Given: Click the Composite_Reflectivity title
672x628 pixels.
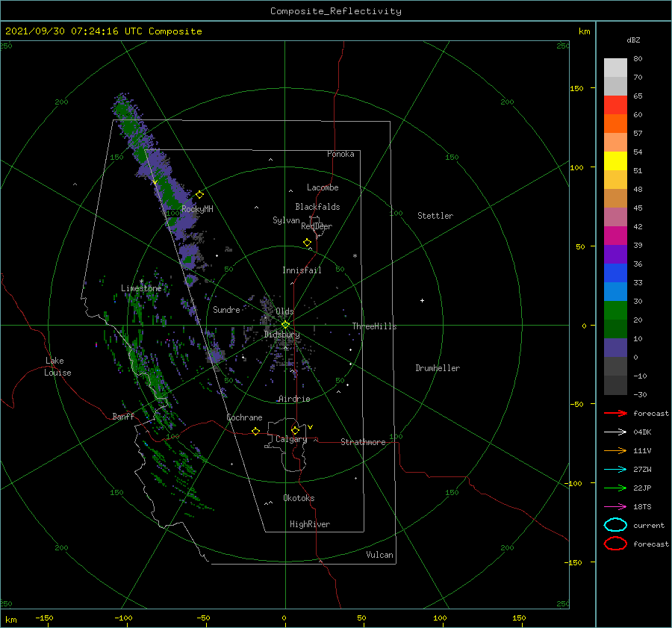Looking at the screenshot, I should click(336, 11).
